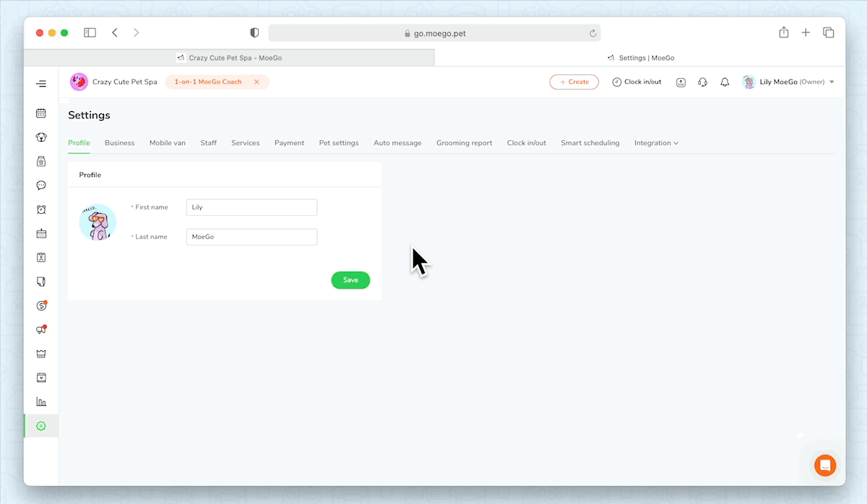Open the bar chart reports icon

(41, 401)
